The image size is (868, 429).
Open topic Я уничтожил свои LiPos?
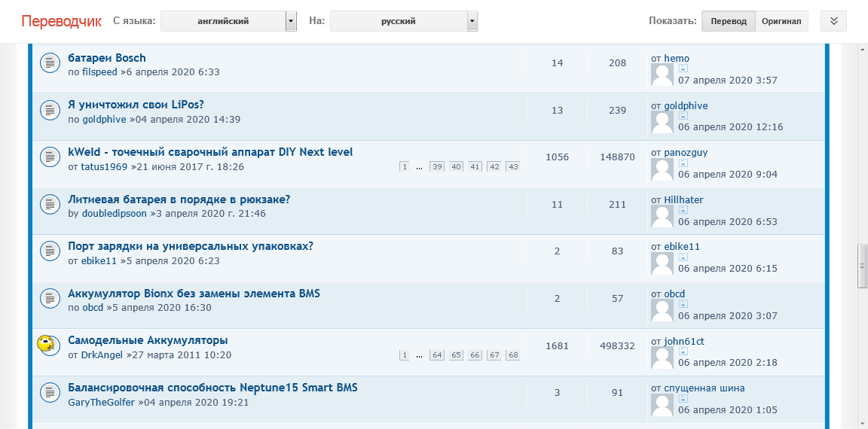coord(136,105)
